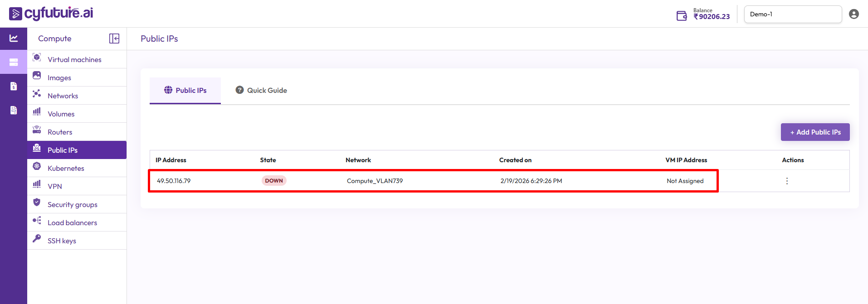Open the Demo-1 project selector
Viewport: 868px width, 304px height.
pyautogui.click(x=792, y=14)
